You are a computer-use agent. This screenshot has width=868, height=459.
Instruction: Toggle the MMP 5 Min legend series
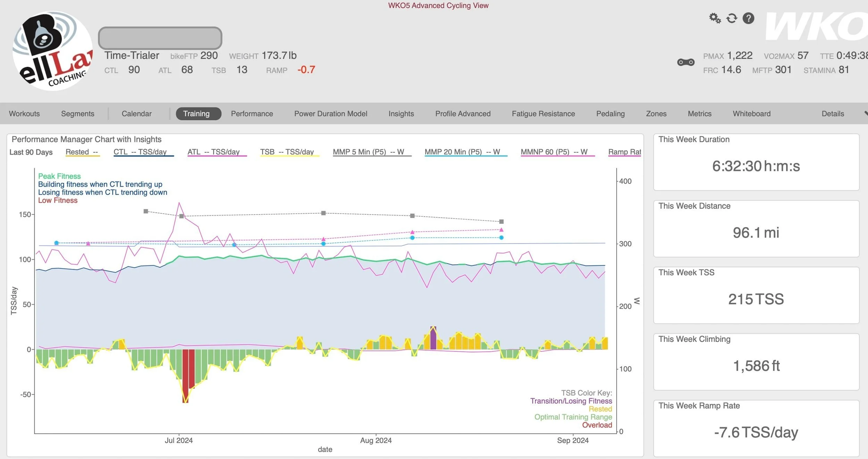click(x=368, y=152)
